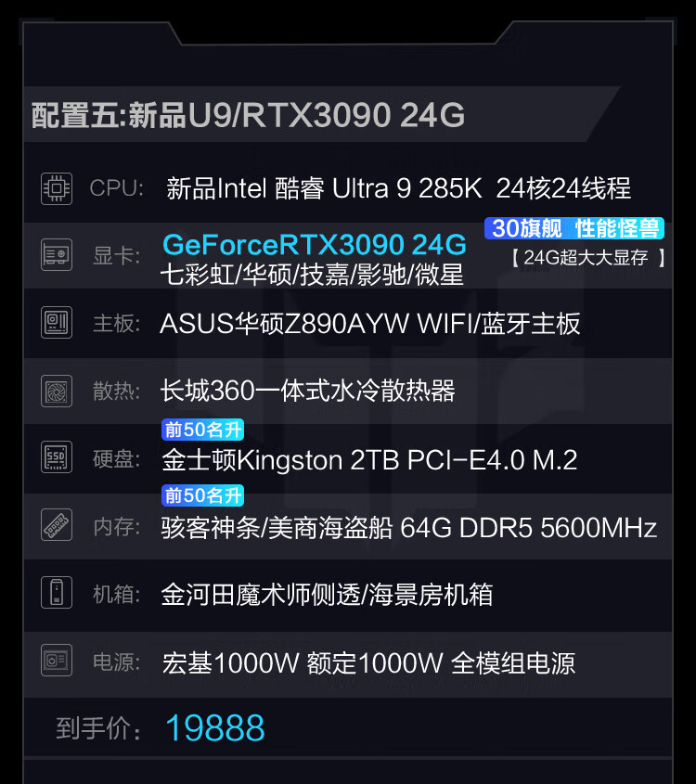Click the 长城360一体式水冷散热器 text
696x784 pixels.
click(x=308, y=391)
